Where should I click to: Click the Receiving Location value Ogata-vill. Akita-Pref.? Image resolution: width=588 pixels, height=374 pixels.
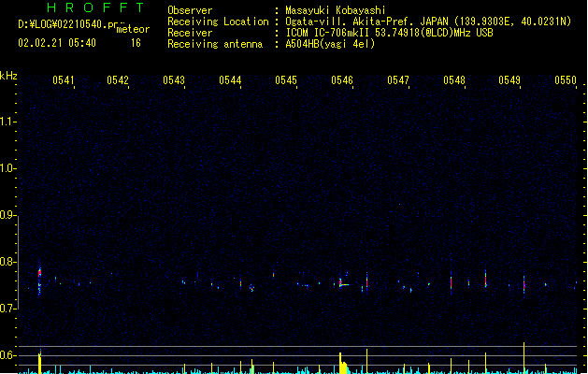(x=351, y=22)
